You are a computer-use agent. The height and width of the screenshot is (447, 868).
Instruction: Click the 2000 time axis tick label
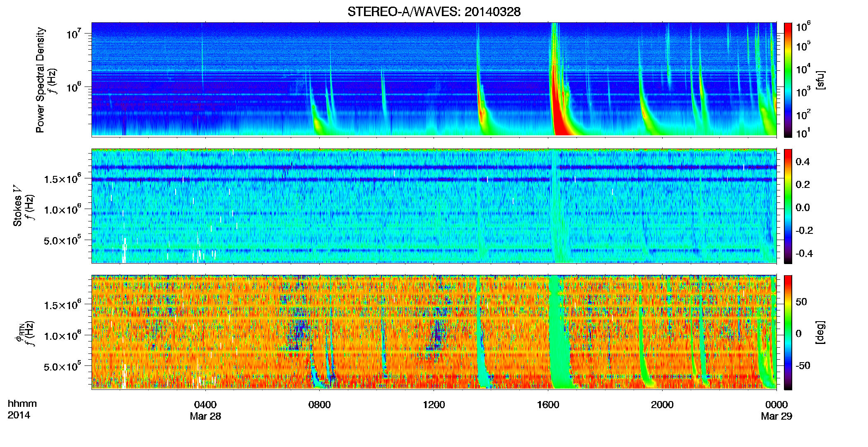[662, 405]
